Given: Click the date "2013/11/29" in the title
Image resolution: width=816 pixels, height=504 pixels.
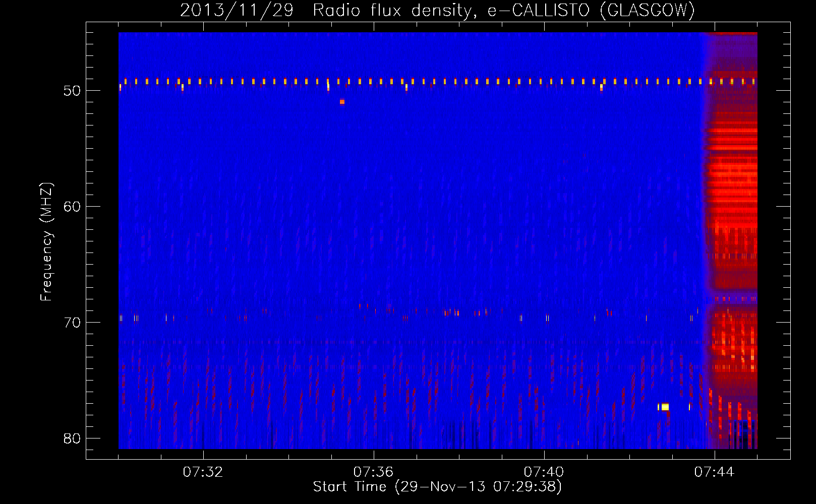Looking at the screenshot, I should pyautogui.click(x=237, y=10).
